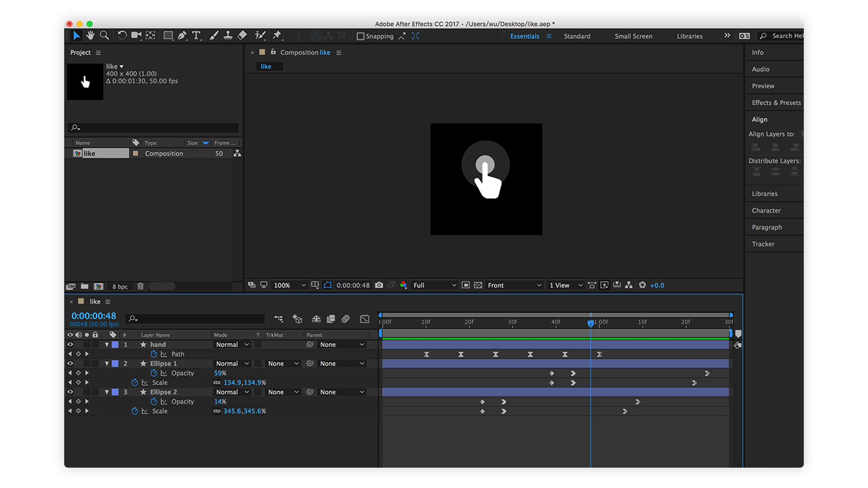This screenshot has width=868, height=488.
Task: Collapse the hand layer properties
Action: [x=107, y=344]
